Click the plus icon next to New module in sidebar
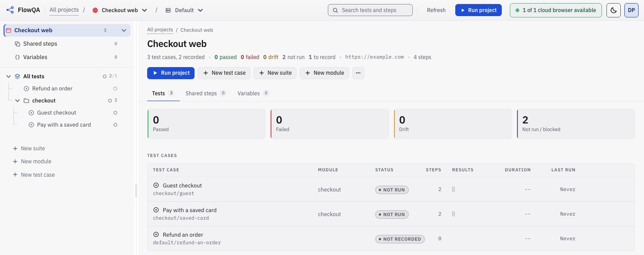 15,161
